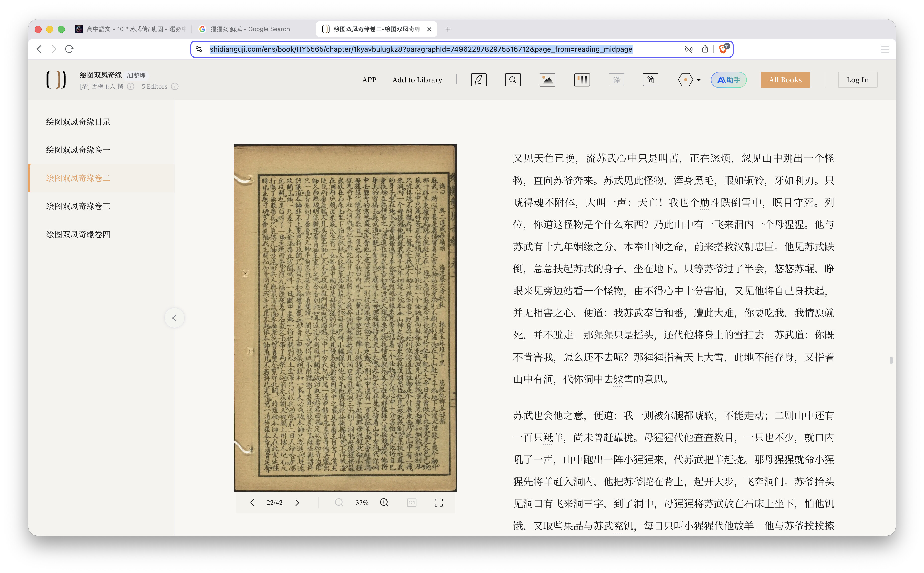
Task: Enter fullscreen for the scanned page
Action: 438,502
